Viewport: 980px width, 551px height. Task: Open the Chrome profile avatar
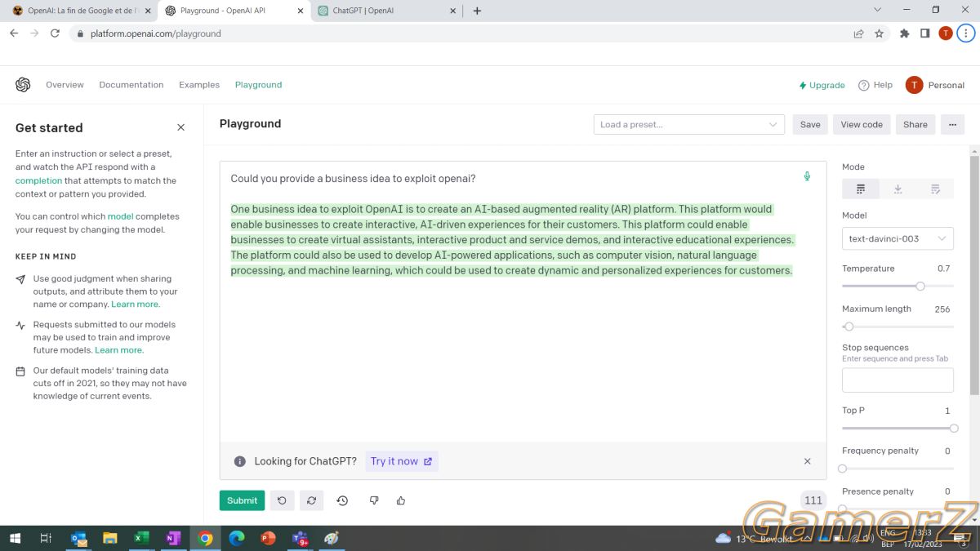(946, 33)
